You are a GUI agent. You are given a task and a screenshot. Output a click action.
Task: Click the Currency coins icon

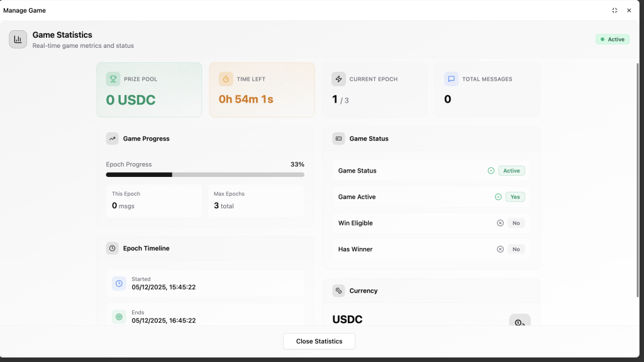(338, 291)
